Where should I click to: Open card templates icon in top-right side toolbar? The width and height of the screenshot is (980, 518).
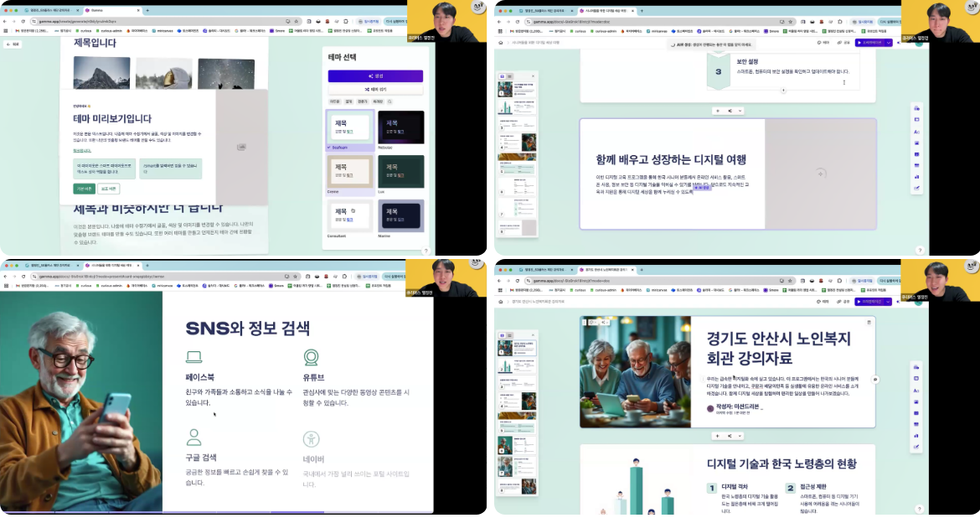pos(916,109)
